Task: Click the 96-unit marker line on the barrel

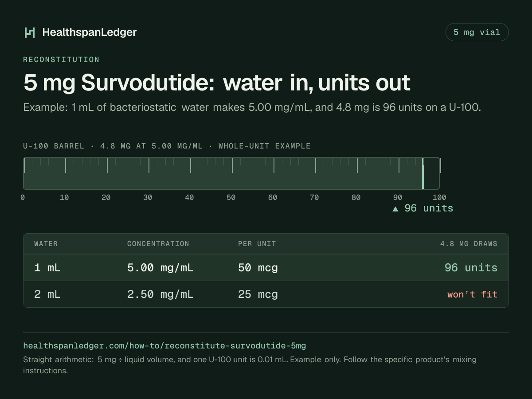Action: (x=423, y=173)
